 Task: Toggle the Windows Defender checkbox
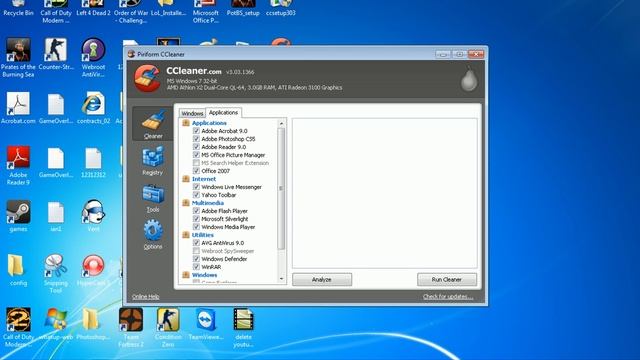(x=196, y=259)
